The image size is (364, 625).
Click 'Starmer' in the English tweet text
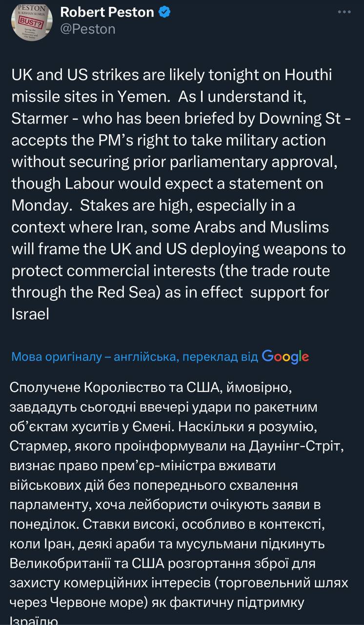pos(40,119)
